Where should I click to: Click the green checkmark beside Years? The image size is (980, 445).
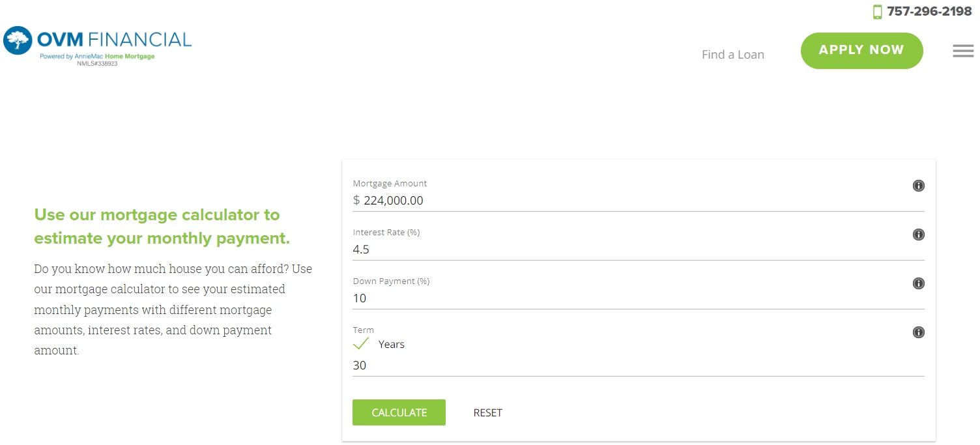(360, 343)
